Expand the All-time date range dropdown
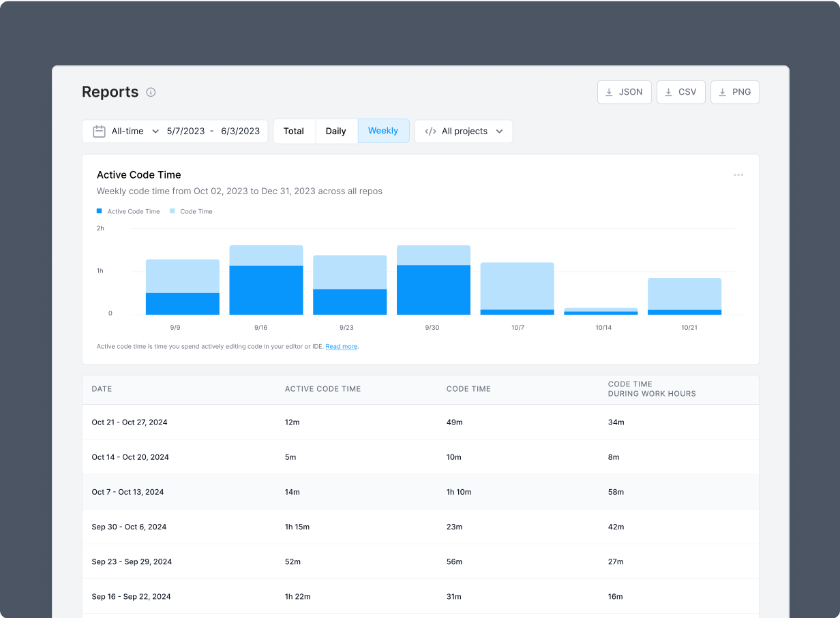Screen dimensions: 840x618 coord(133,131)
